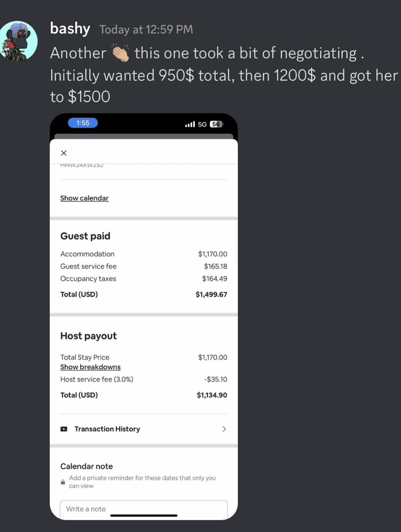The height and width of the screenshot is (532, 401).
Task: Open the Show calendar link
Action: click(x=84, y=198)
